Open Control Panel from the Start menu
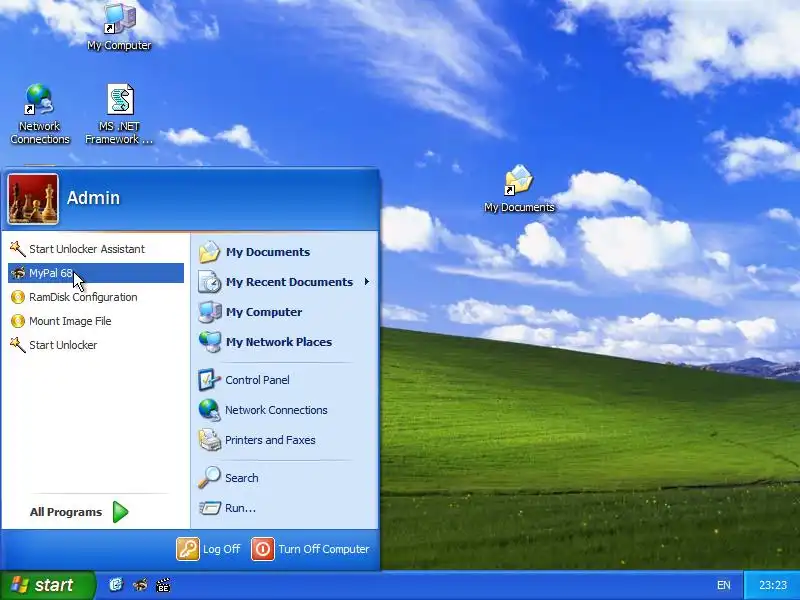 (x=284, y=380)
